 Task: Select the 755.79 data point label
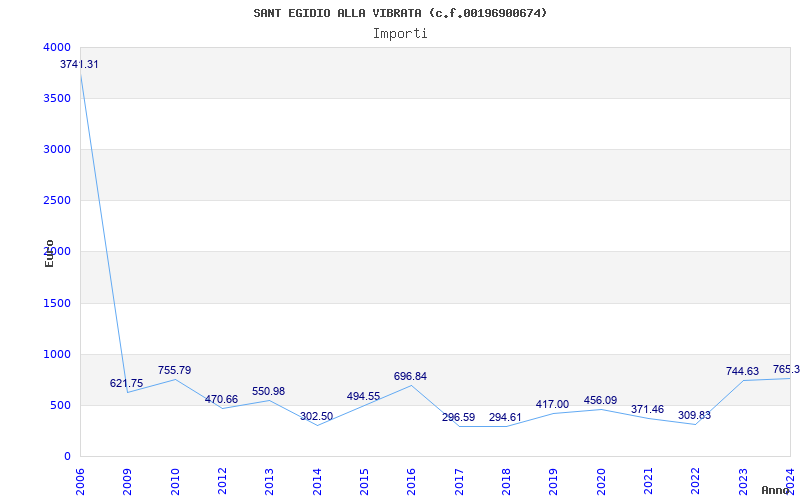[x=174, y=370]
